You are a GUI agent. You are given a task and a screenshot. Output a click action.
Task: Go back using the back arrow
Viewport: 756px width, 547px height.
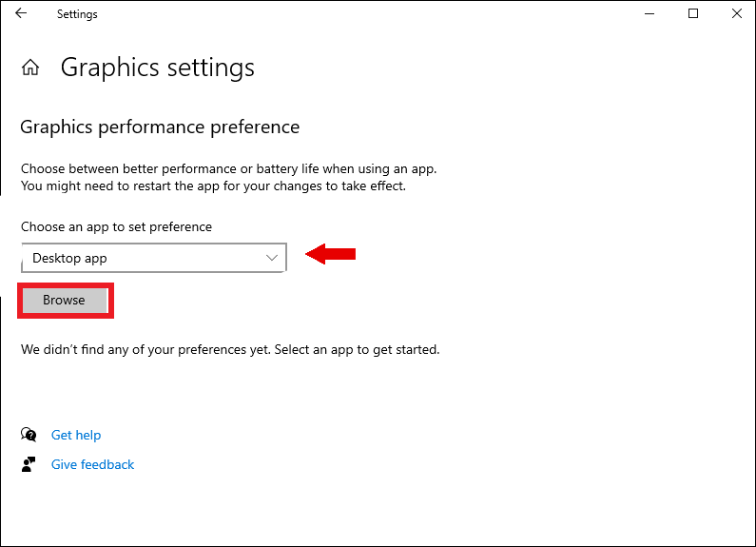(x=21, y=13)
